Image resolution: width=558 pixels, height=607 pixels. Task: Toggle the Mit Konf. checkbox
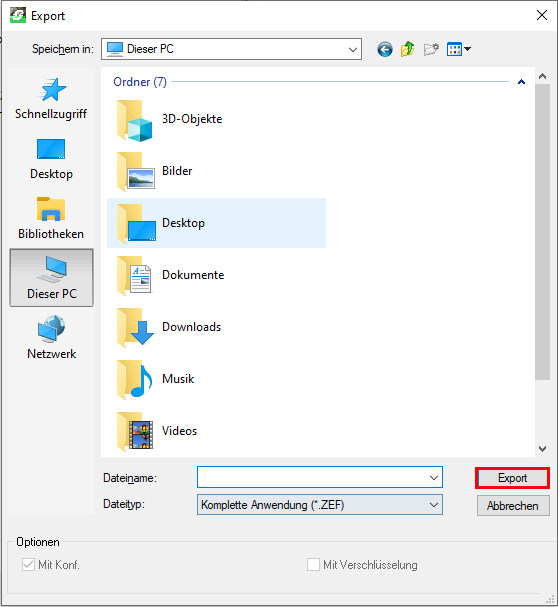point(28,564)
